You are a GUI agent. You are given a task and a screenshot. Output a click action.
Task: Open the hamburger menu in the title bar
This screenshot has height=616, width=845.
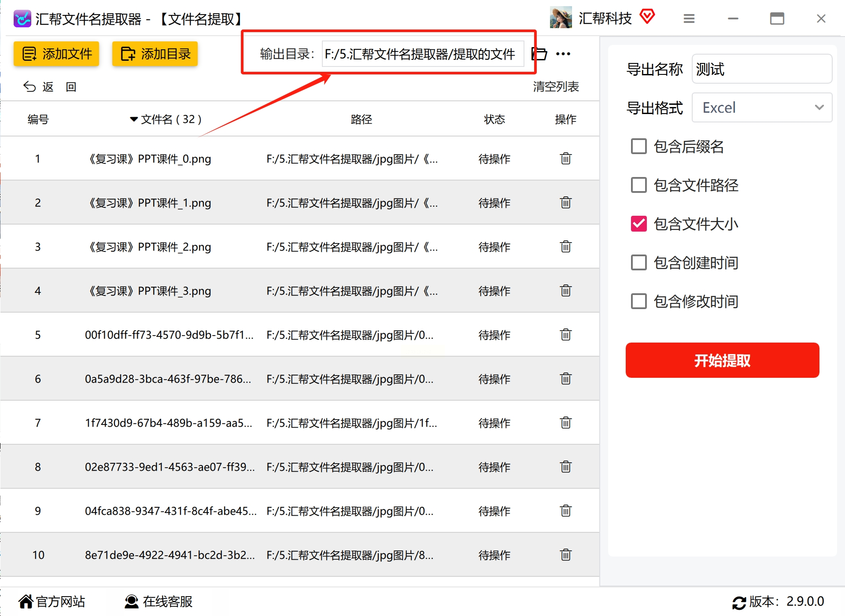point(689,18)
